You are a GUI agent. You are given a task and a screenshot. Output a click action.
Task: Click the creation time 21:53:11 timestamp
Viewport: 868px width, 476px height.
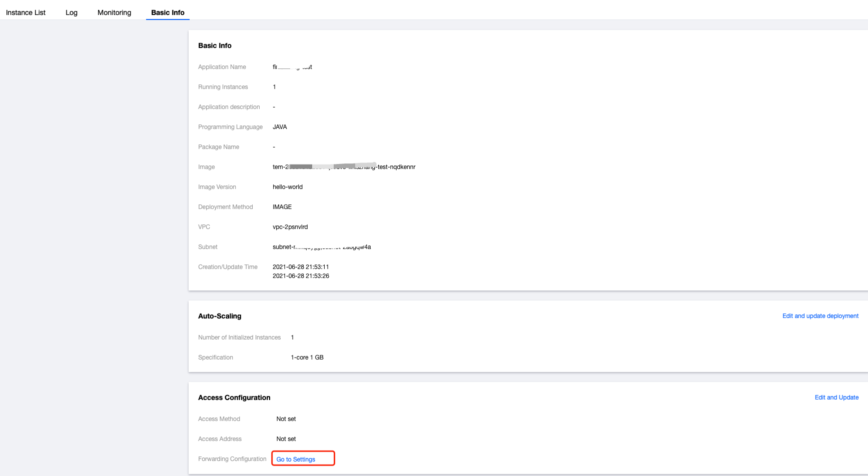click(x=301, y=267)
